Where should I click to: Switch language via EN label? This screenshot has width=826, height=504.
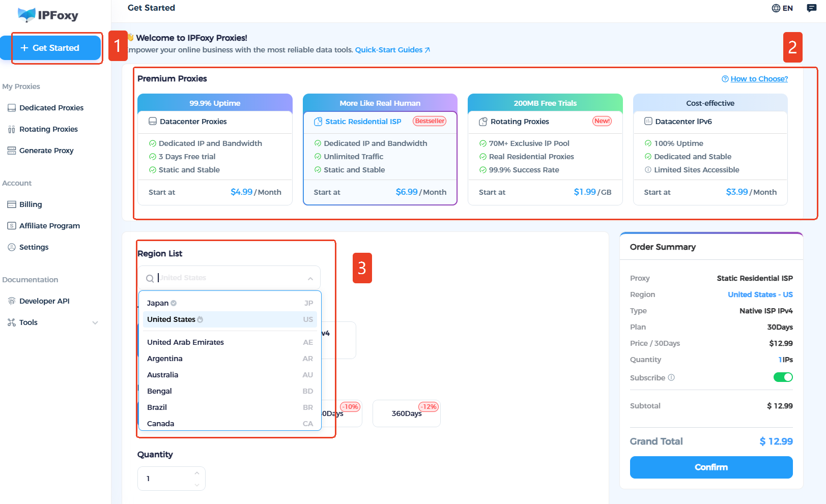(787, 8)
